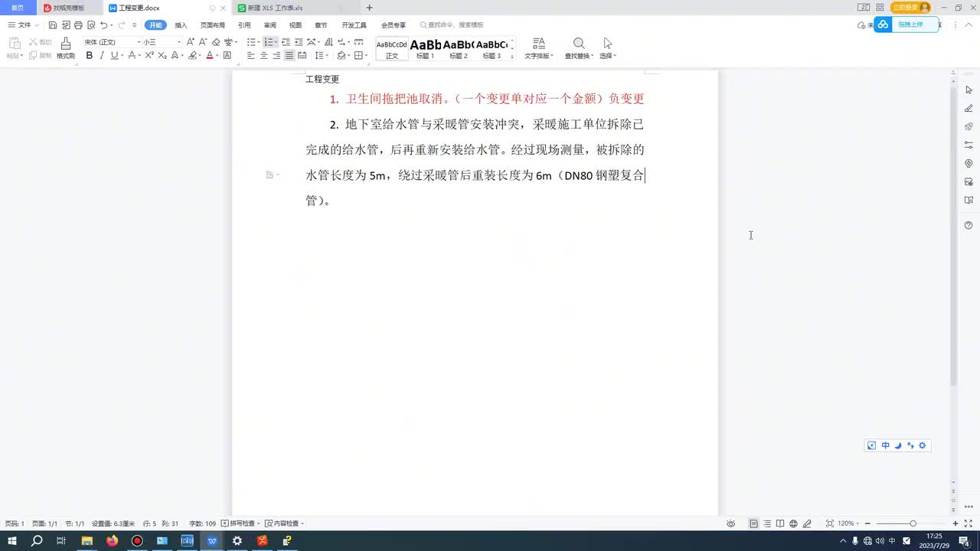This screenshot has height=551, width=980.
Task: Click the Select tool in the ribbon
Action: click(607, 48)
